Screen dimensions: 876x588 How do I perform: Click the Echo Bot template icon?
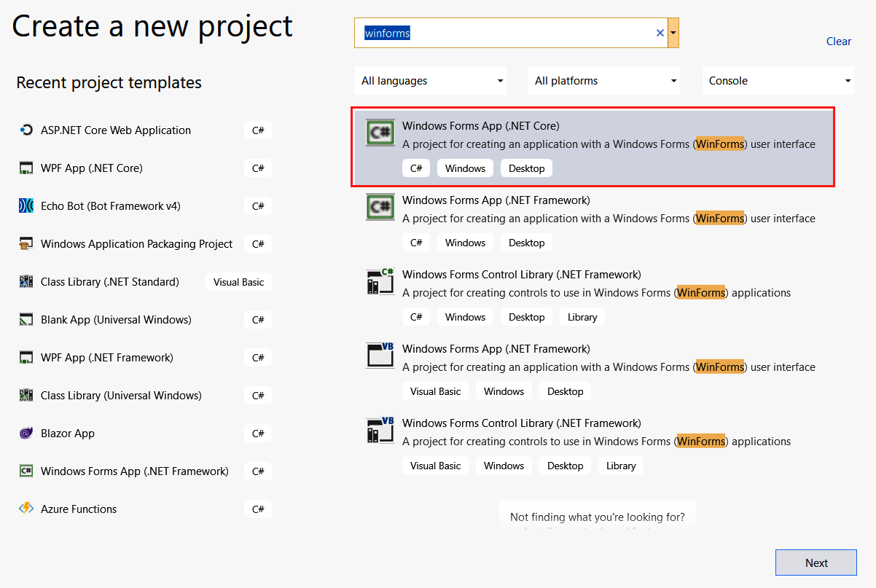pyautogui.click(x=26, y=206)
